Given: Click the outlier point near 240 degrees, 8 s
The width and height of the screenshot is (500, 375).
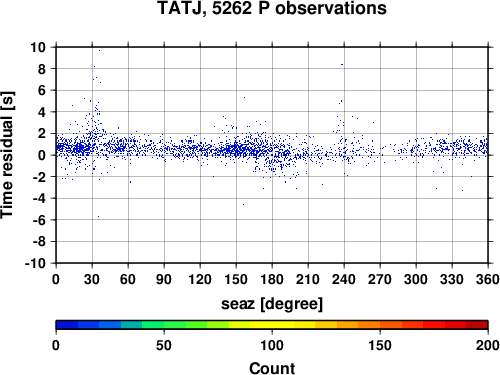Looking at the screenshot, I should (342, 64).
